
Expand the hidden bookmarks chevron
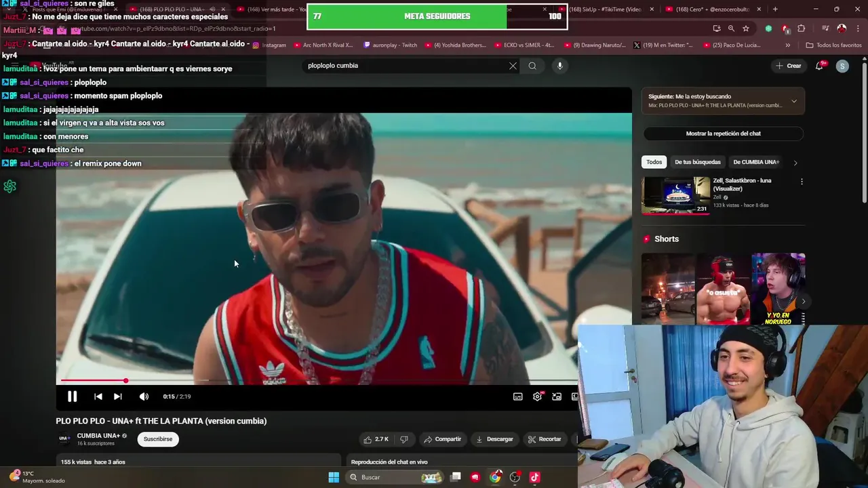(x=787, y=45)
